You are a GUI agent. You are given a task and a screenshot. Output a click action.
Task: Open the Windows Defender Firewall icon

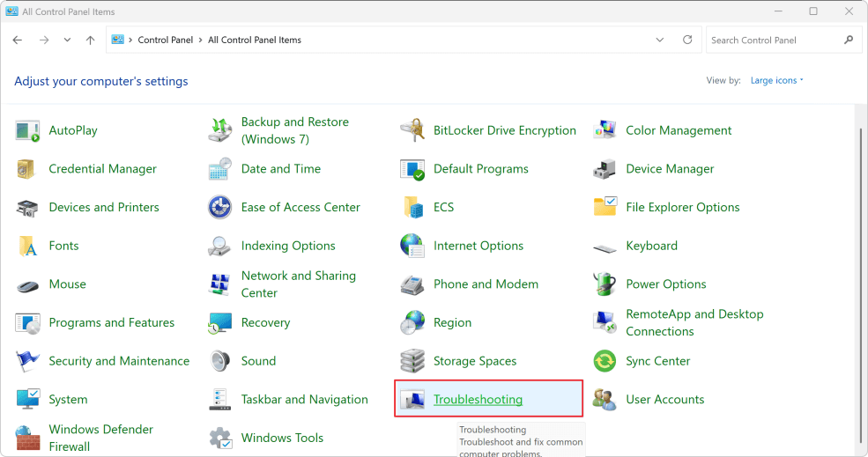28,438
